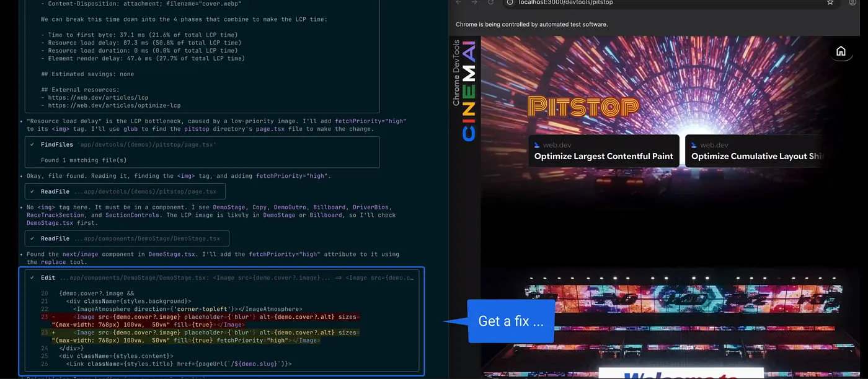Bookmark this page with the star icon

(x=830, y=2)
